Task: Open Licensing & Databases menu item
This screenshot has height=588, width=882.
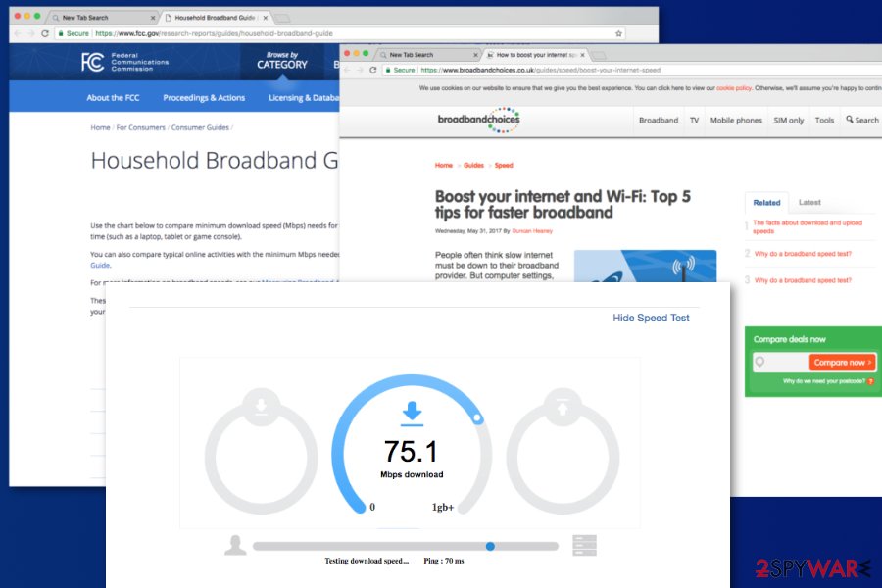Action: click(304, 97)
